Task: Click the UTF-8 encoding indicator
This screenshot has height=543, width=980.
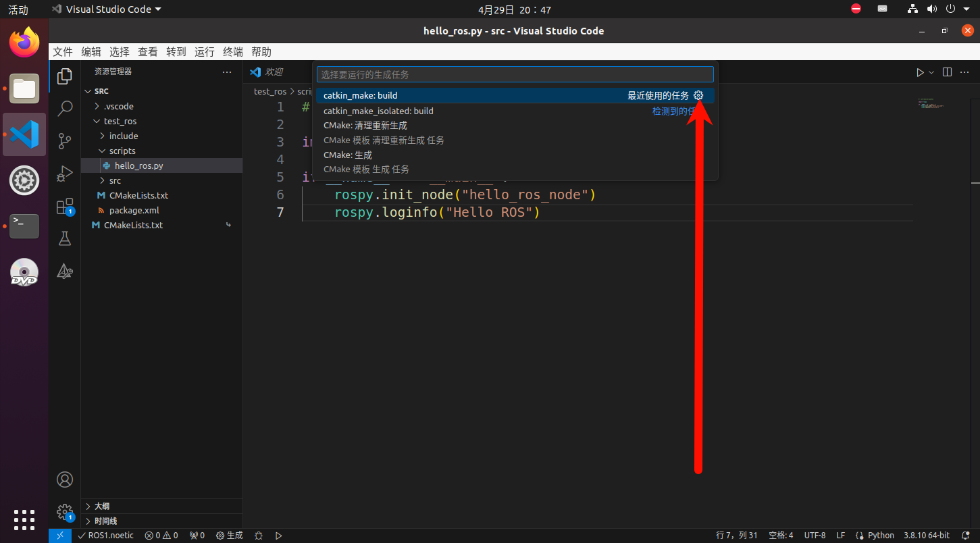Action: click(815, 536)
